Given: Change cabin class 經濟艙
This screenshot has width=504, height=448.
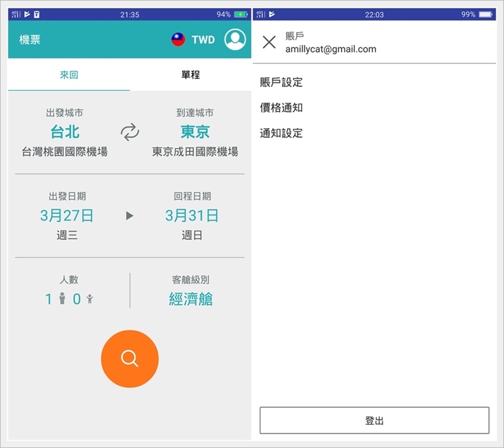Looking at the screenshot, I should 191,299.
